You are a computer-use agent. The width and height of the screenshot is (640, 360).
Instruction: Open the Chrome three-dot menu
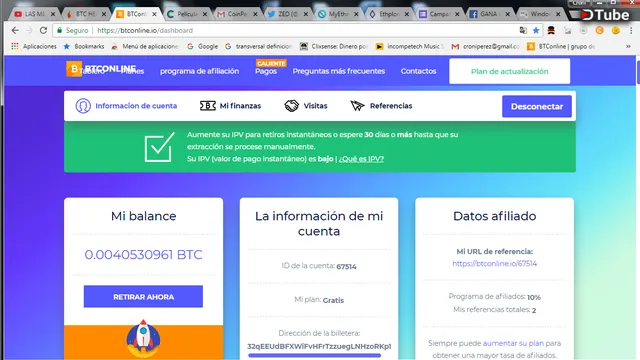point(631,31)
